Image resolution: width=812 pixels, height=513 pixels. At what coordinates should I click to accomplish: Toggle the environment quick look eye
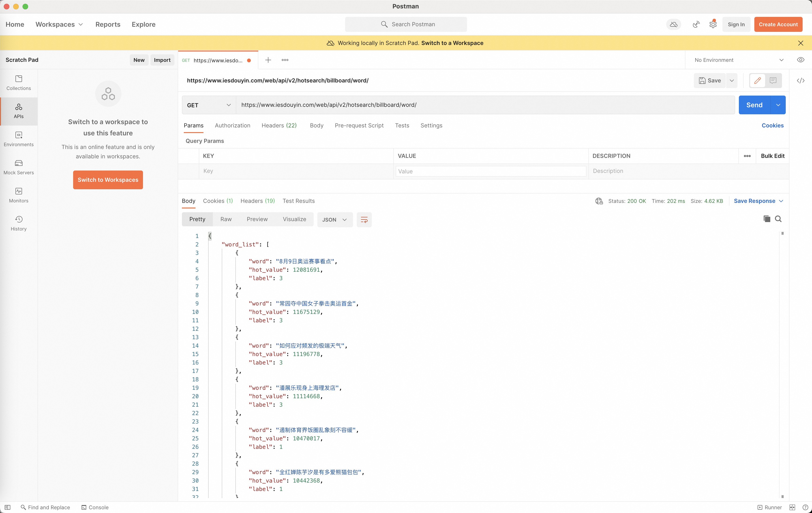point(801,60)
